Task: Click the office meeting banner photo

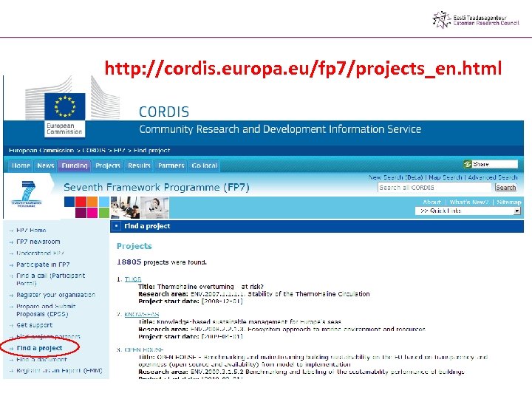Action: 125,208
